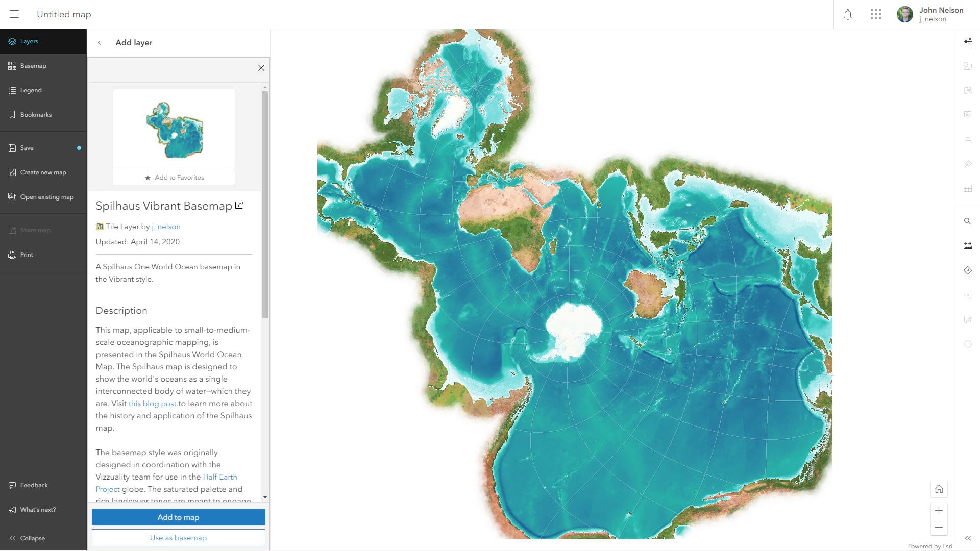Open the hamburger menu
The height and width of the screenshot is (551, 980).
14,14
